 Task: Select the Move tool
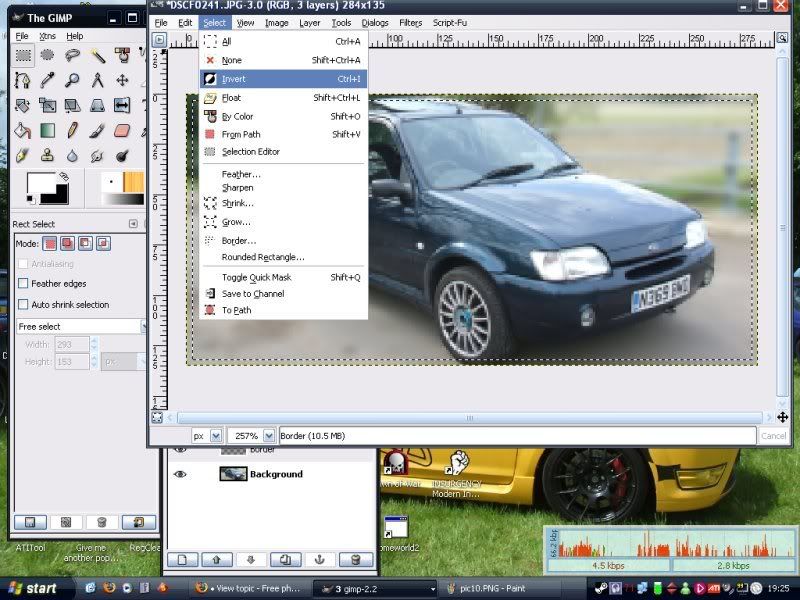(x=122, y=80)
